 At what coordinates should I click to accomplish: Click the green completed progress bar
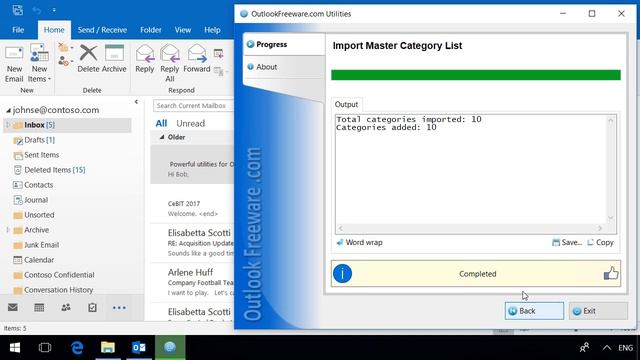coord(476,75)
